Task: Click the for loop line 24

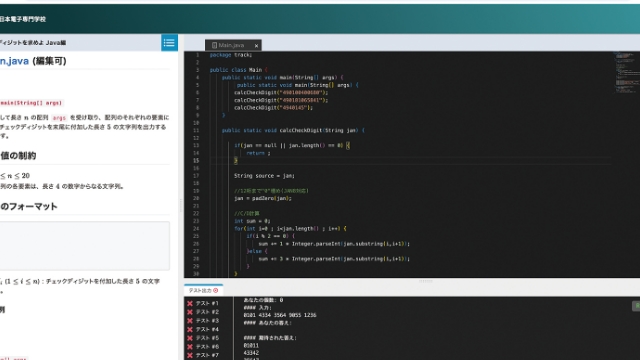Action: [x=290, y=229]
